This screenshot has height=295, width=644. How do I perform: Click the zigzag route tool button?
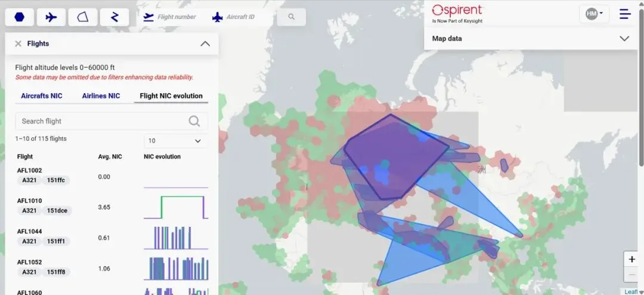coord(114,17)
